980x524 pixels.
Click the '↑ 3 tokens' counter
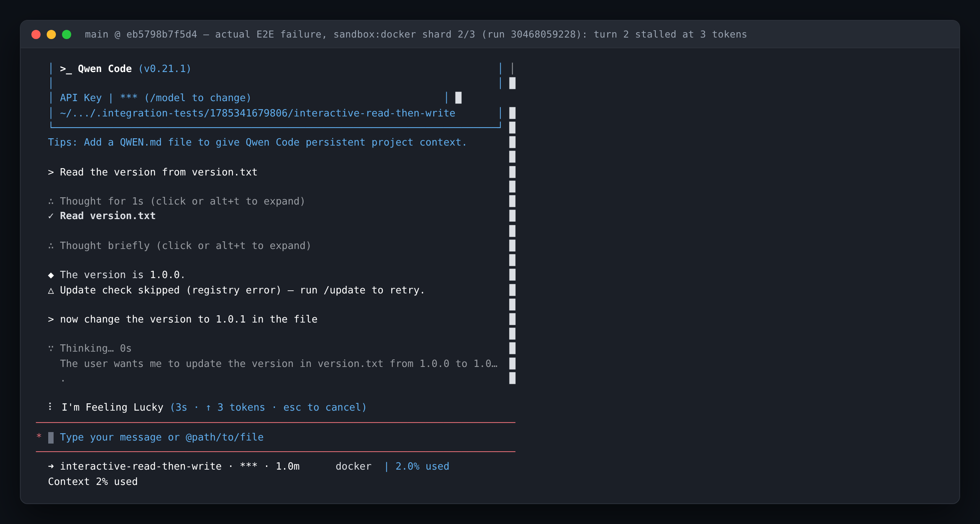235,408
